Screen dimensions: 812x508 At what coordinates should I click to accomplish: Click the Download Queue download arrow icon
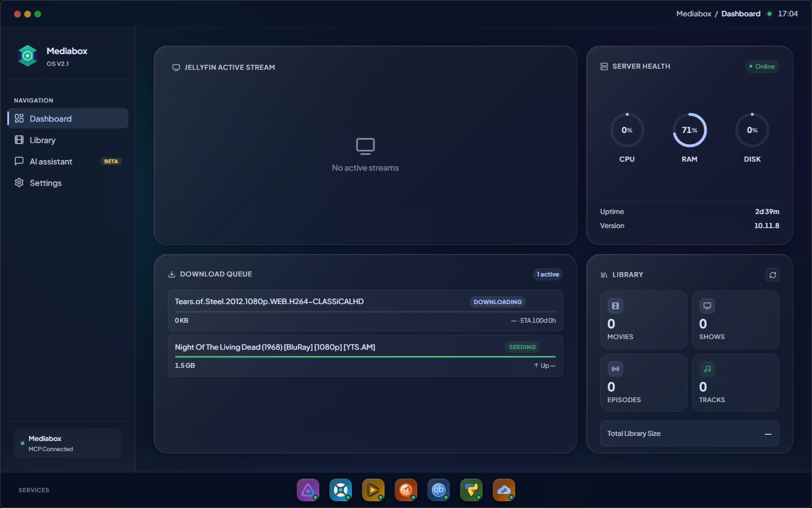click(x=172, y=274)
